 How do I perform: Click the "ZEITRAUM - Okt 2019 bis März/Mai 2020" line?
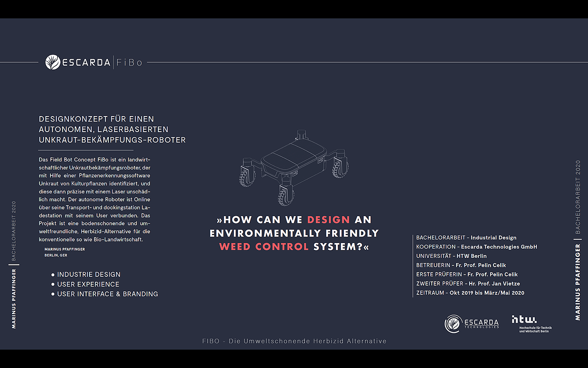click(x=470, y=293)
